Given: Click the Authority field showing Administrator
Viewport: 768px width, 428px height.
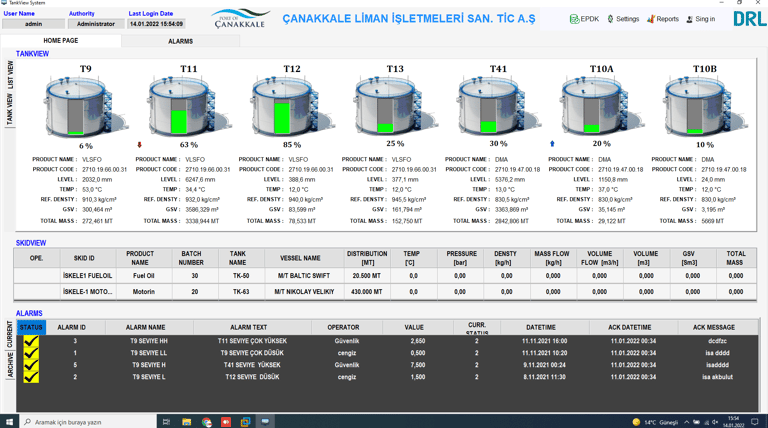Looking at the screenshot, I should pos(96,24).
